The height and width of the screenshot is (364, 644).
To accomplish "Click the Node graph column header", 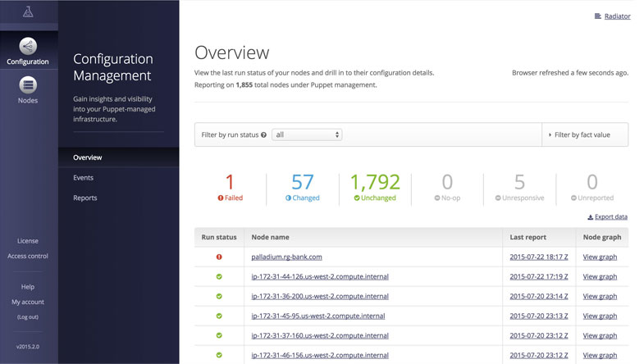I will [x=602, y=237].
